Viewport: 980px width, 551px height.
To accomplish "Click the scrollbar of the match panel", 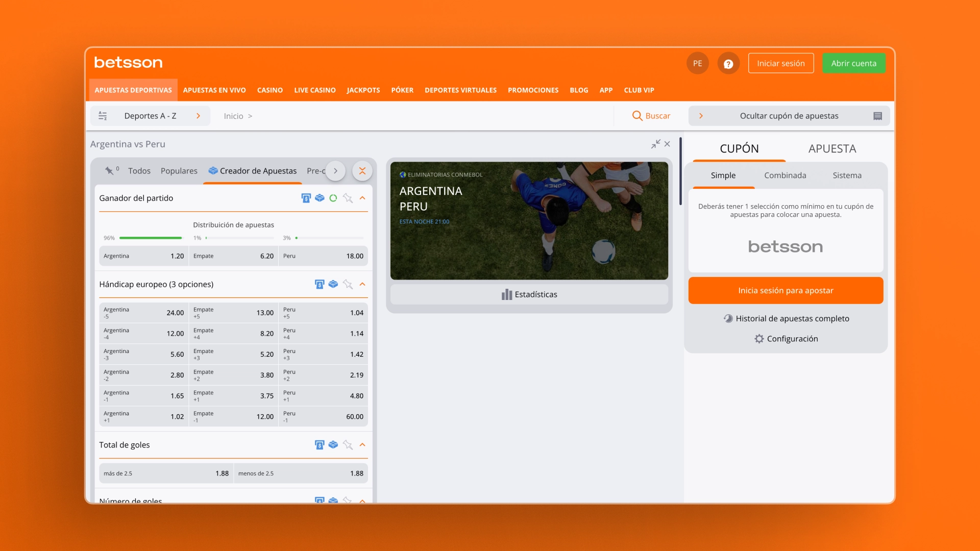I will tap(680, 171).
